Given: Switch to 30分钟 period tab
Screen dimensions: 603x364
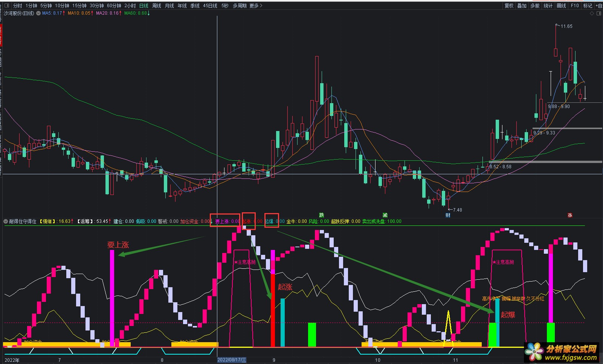Looking at the screenshot, I should click(x=97, y=6).
